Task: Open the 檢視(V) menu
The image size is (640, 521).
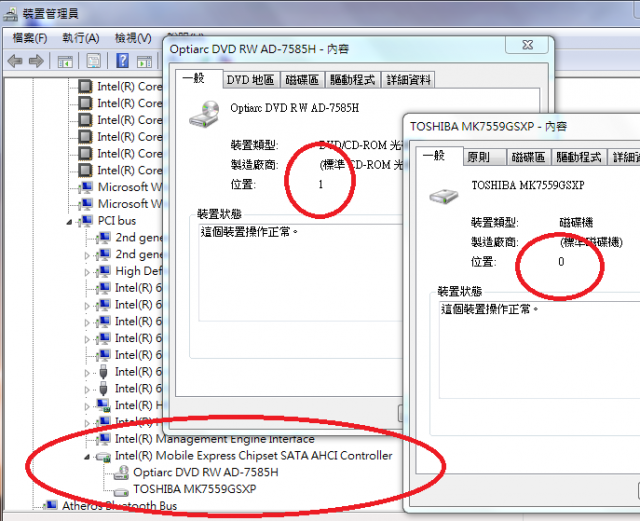Action: 133,38
